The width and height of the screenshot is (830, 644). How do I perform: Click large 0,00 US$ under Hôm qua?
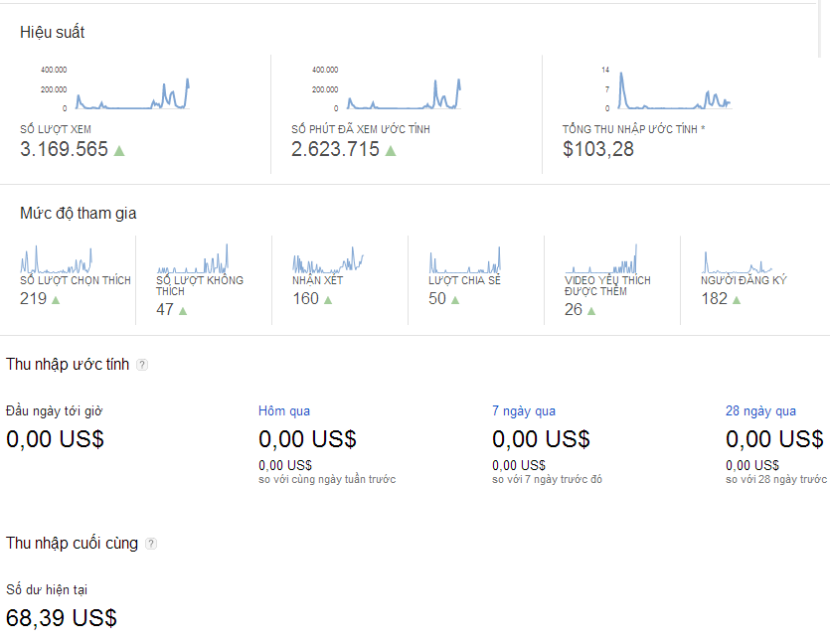(307, 439)
